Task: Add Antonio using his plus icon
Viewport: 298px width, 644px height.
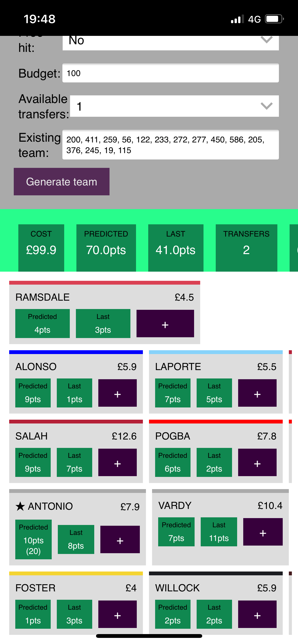Action: coord(120,539)
